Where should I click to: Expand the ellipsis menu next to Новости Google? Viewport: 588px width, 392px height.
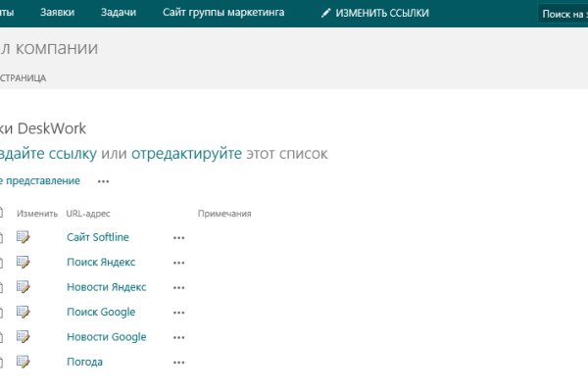178,337
